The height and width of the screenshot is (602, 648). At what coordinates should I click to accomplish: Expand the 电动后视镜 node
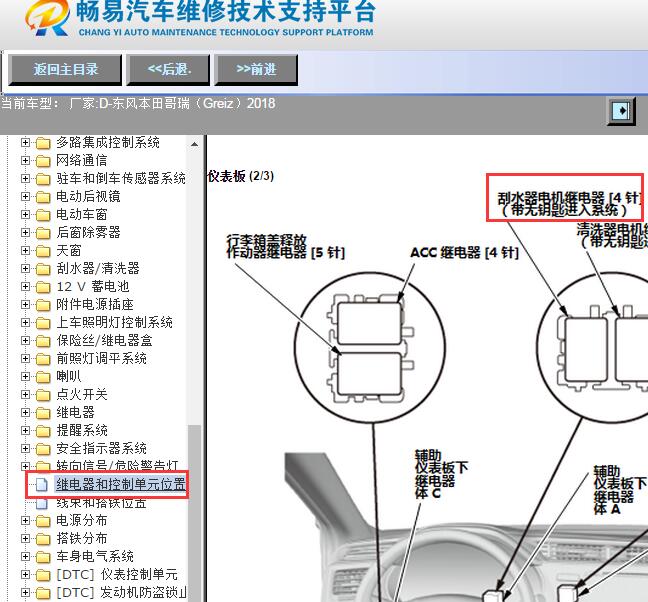(x=25, y=197)
